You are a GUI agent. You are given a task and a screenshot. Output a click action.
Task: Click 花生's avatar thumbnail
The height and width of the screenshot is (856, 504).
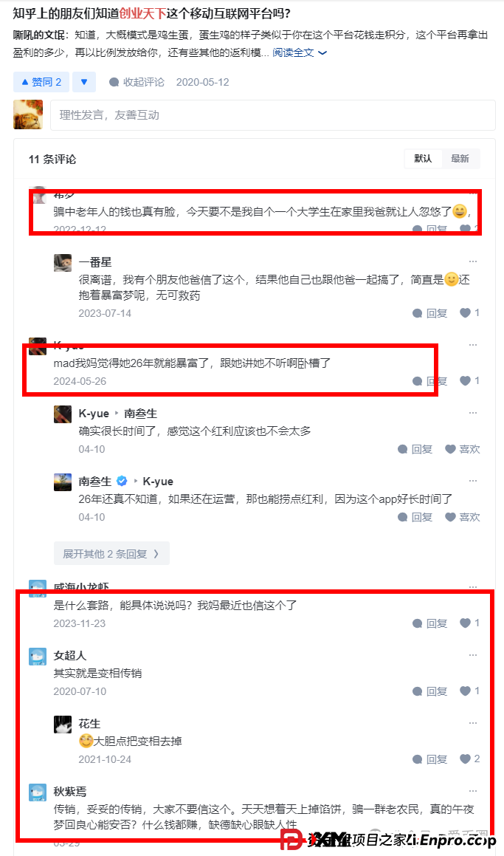(x=63, y=725)
